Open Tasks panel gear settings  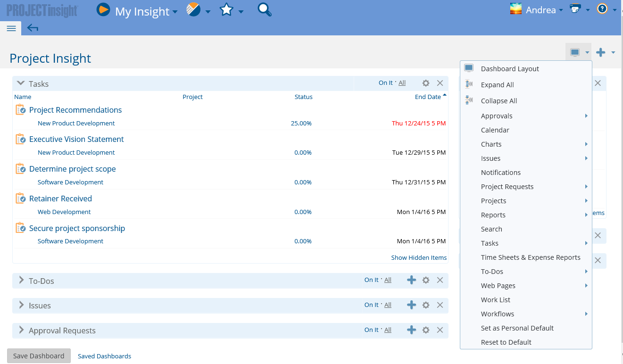click(426, 83)
